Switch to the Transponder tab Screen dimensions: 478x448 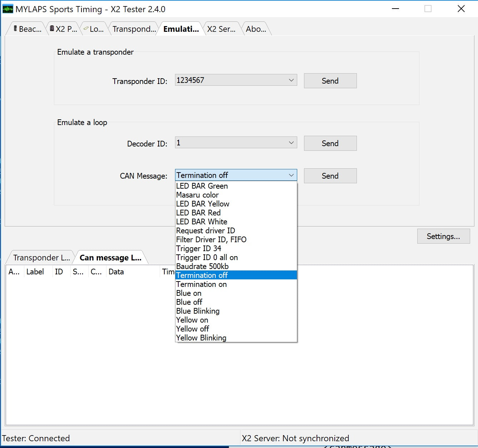click(x=134, y=29)
